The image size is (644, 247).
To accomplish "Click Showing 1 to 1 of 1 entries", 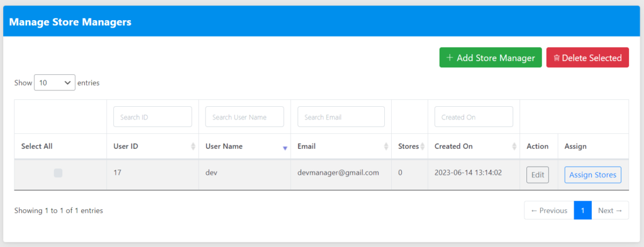I will 58,211.
